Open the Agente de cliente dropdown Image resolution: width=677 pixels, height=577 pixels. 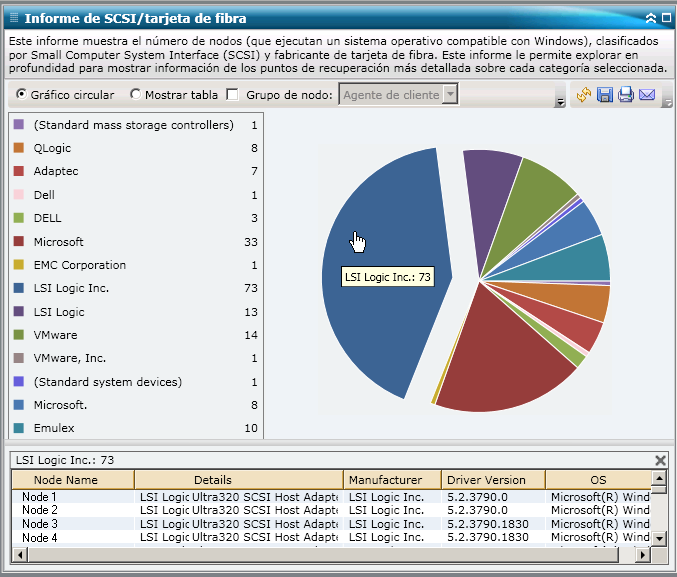click(450, 95)
